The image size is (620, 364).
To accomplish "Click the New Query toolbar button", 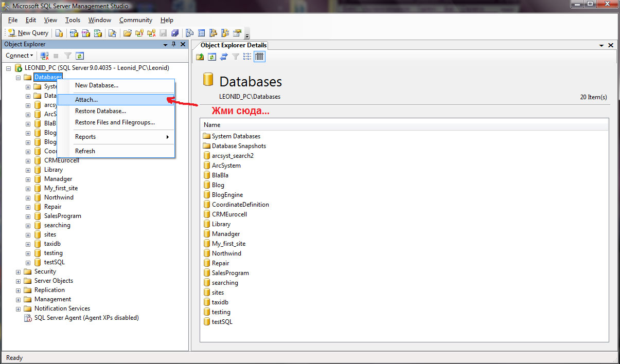I will coord(28,33).
